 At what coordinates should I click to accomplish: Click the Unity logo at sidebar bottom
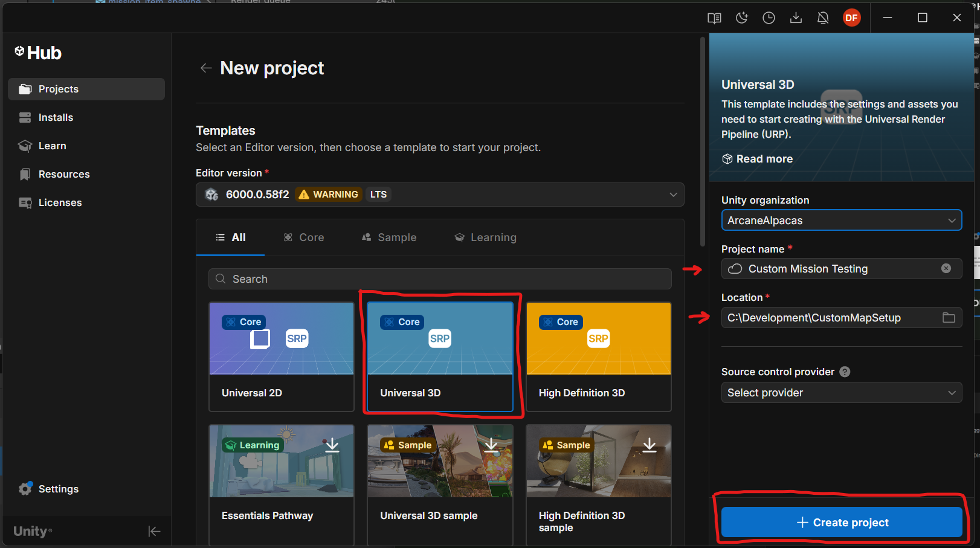click(x=33, y=531)
